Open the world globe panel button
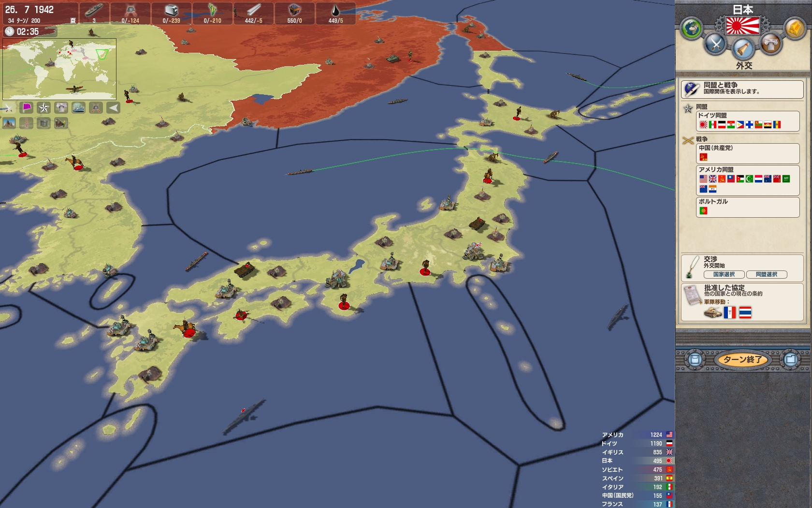The image size is (812, 508). (691, 29)
